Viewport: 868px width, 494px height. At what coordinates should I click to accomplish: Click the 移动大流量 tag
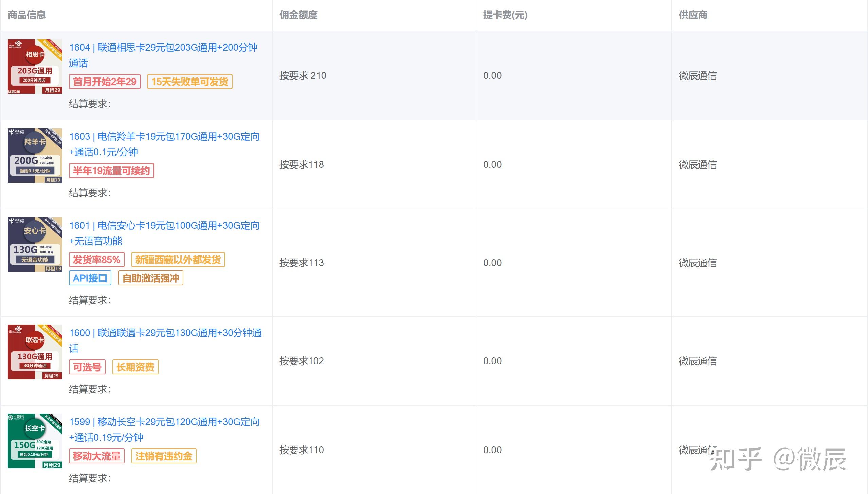97,456
